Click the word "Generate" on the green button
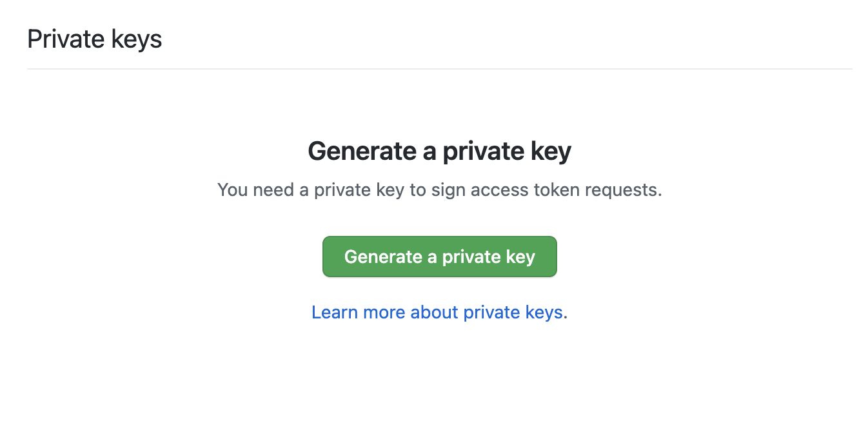Image resolution: width=868 pixels, height=428 pixels. pyautogui.click(x=383, y=257)
